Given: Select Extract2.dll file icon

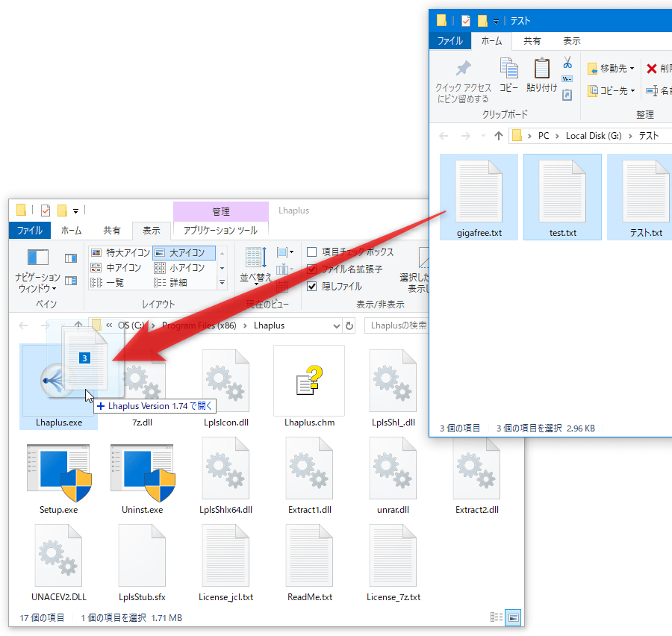Looking at the screenshot, I should pyautogui.click(x=476, y=470).
